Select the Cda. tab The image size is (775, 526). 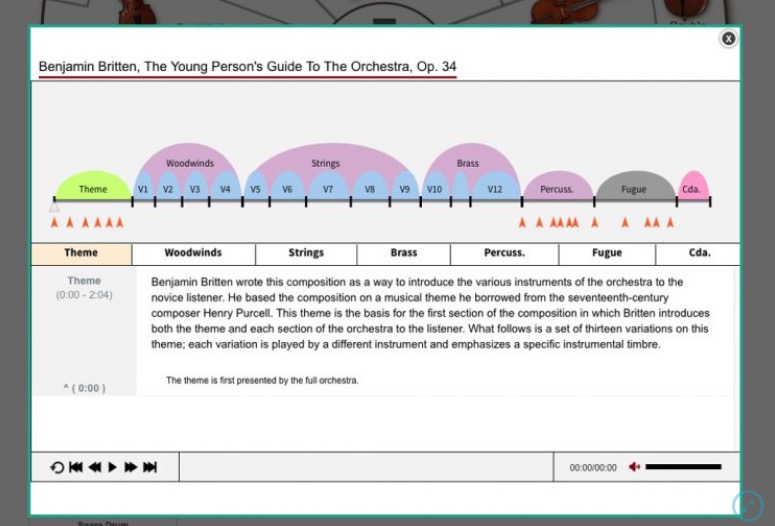point(699,253)
